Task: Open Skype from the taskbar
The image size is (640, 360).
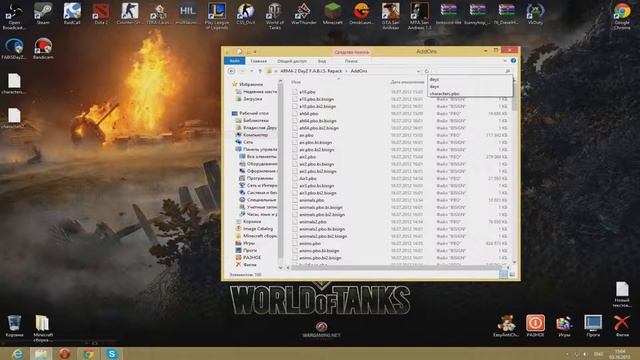Action: pos(112,353)
